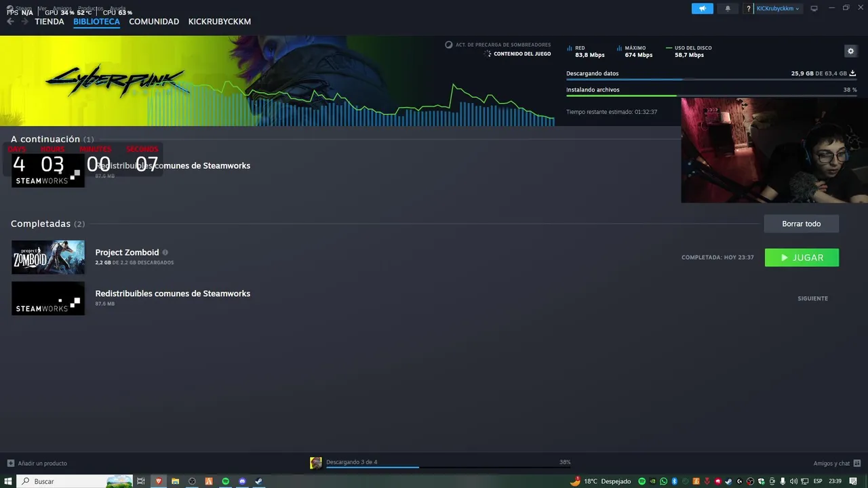Viewport: 868px width, 488px height.
Task: Click the Completadas section header
Action: (48, 224)
